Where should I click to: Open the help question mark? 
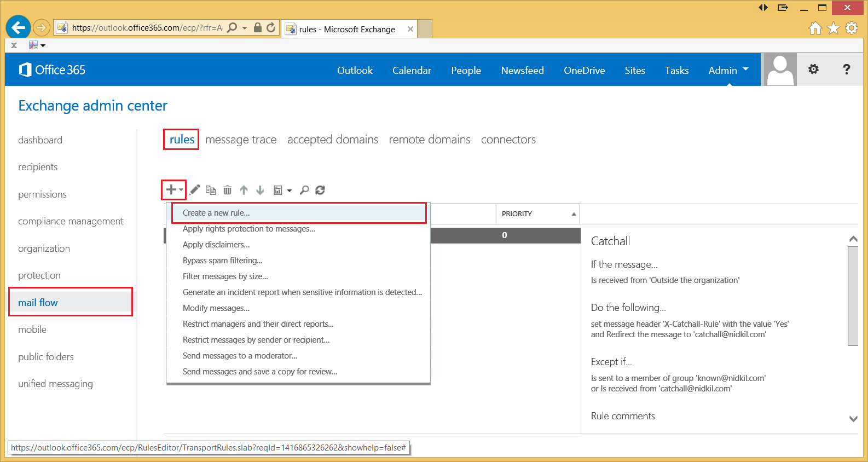[x=846, y=69]
